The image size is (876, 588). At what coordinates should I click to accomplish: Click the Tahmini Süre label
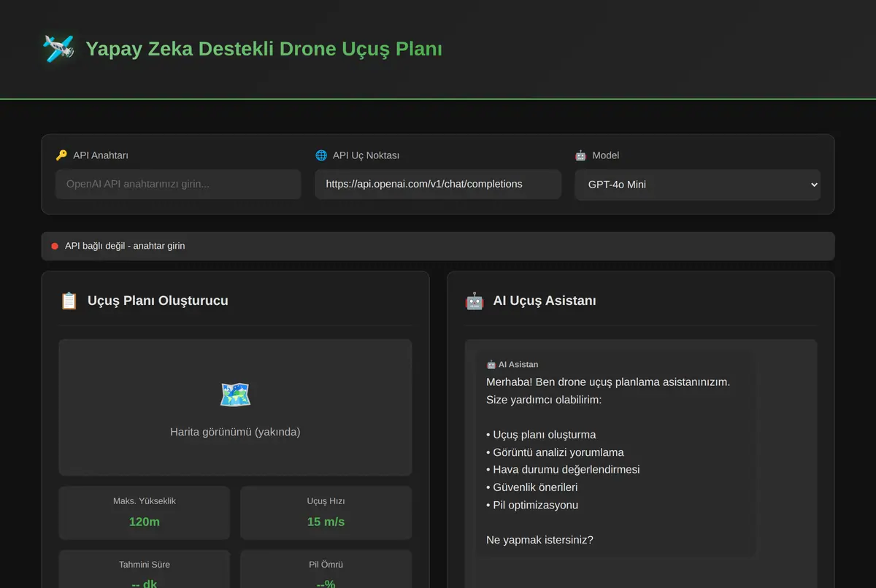tap(145, 565)
